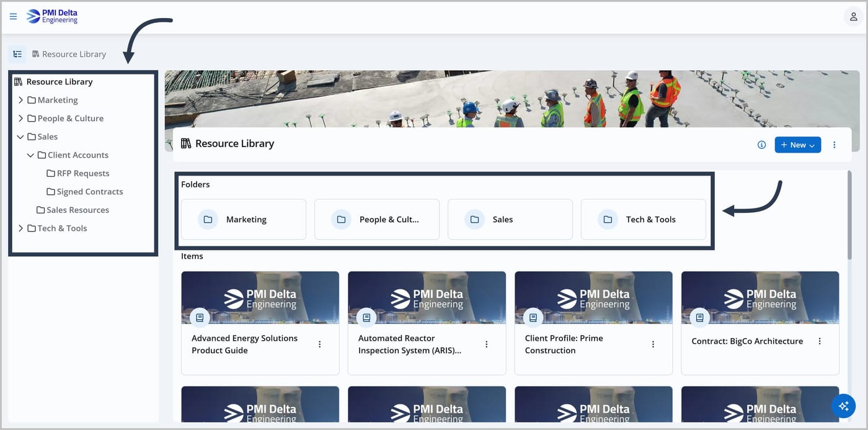Click Automated Reactor Inspection System title
The image size is (868, 430).
[410, 344]
